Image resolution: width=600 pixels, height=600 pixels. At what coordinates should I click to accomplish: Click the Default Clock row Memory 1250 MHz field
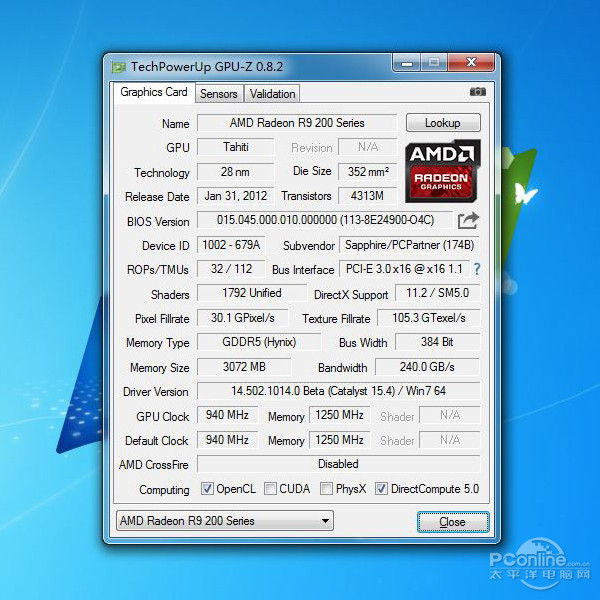[339, 440]
